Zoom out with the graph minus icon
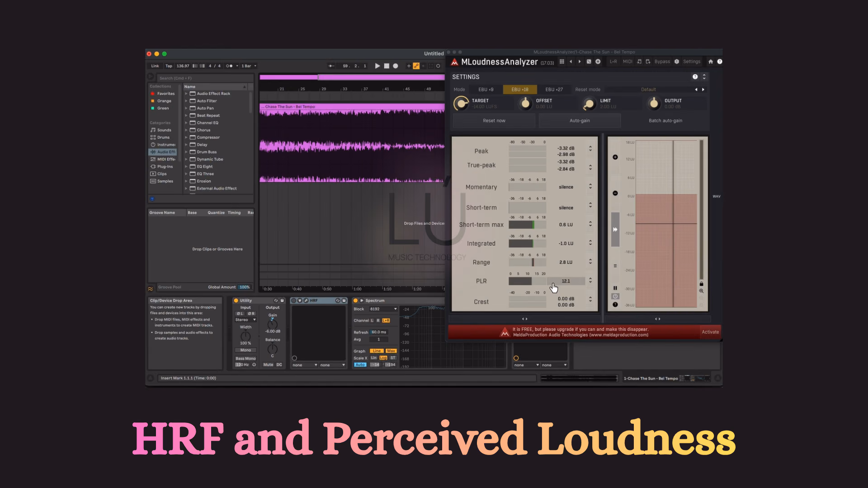Image resolution: width=868 pixels, height=488 pixels. [615, 193]
